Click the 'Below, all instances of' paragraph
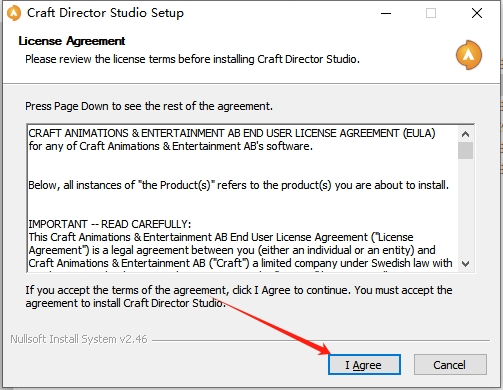The height and width of the screenshot is (390, 503). 239,185
